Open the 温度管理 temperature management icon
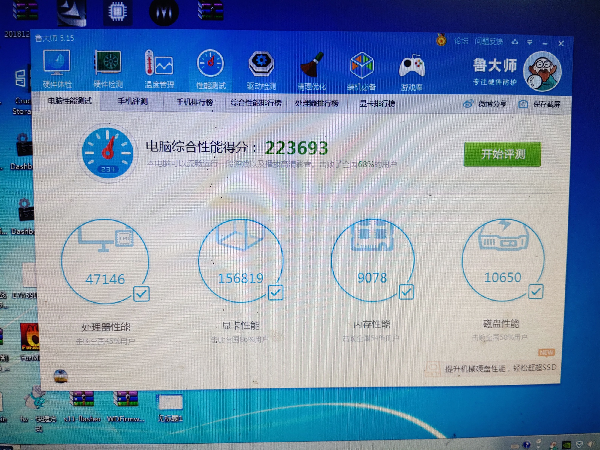The image size is (600, 450). point(159,69)
